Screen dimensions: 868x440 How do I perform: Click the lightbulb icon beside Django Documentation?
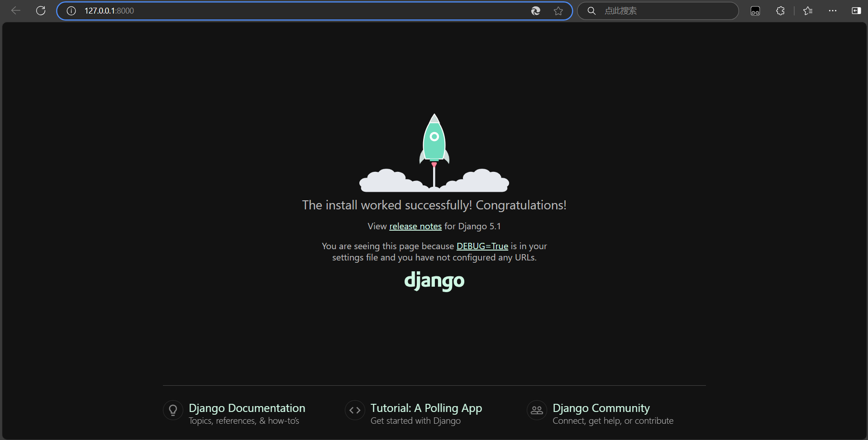[173, 410]
